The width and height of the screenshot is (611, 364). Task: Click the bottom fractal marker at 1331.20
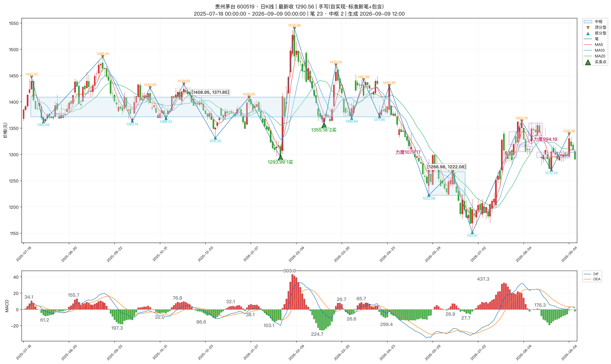click(x=215, y=138)
